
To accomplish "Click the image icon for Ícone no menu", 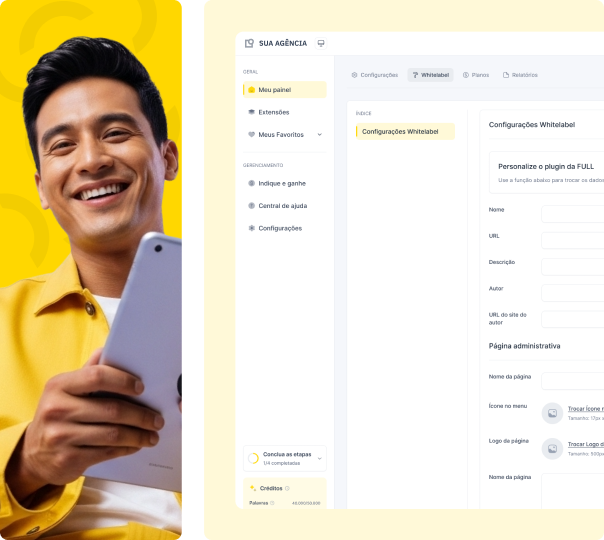I will point(552,413).
